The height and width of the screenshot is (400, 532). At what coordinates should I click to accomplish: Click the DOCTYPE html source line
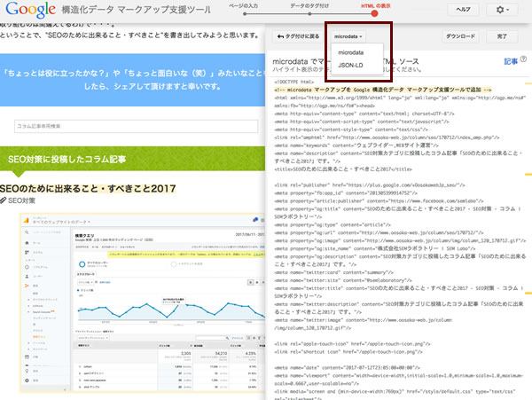click(x=294, y=82)
